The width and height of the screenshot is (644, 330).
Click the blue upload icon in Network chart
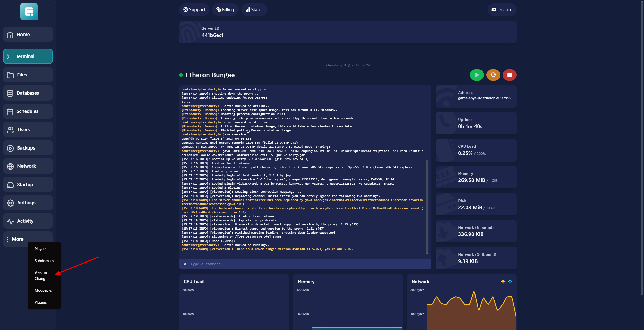510,282
